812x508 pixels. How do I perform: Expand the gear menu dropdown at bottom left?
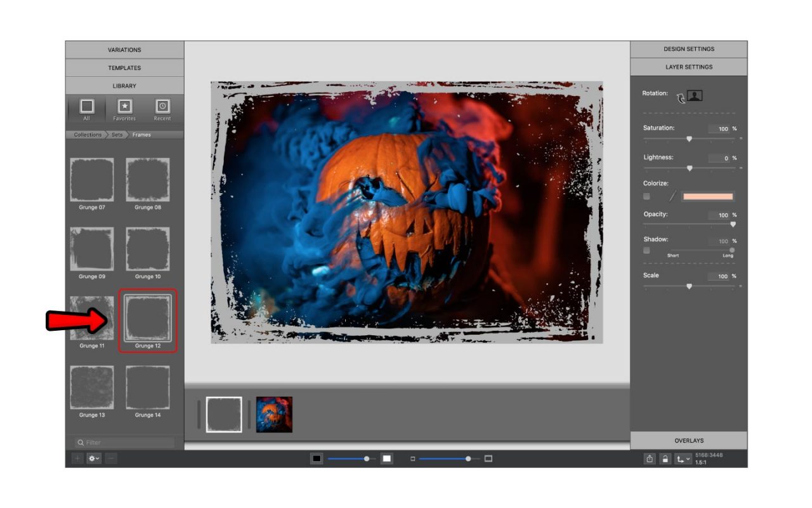click(98, 458)
